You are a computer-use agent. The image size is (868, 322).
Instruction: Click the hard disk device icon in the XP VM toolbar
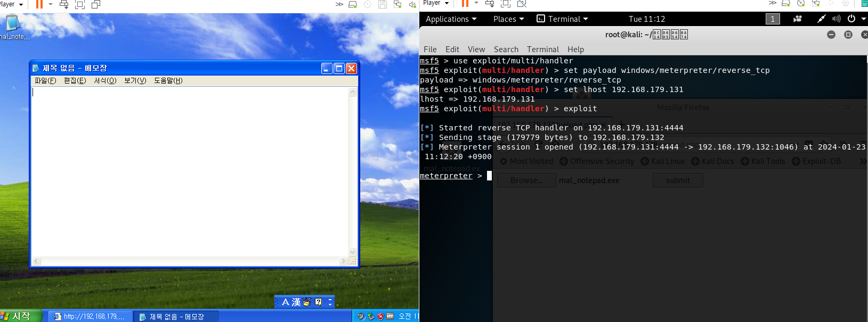[353, 4]
